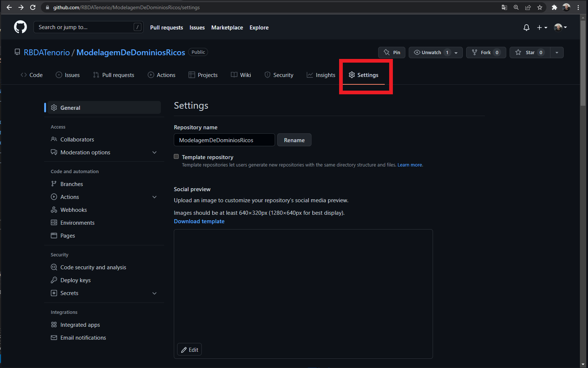Screen dimensions: 588x368
Task: Switch to the Wiki tab
Action: click(x=241, y=75)
